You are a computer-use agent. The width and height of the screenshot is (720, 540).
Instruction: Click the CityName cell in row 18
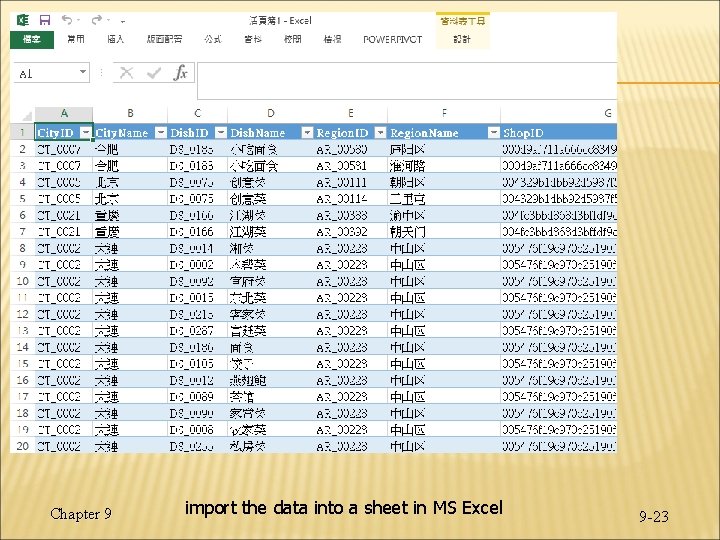130,413
